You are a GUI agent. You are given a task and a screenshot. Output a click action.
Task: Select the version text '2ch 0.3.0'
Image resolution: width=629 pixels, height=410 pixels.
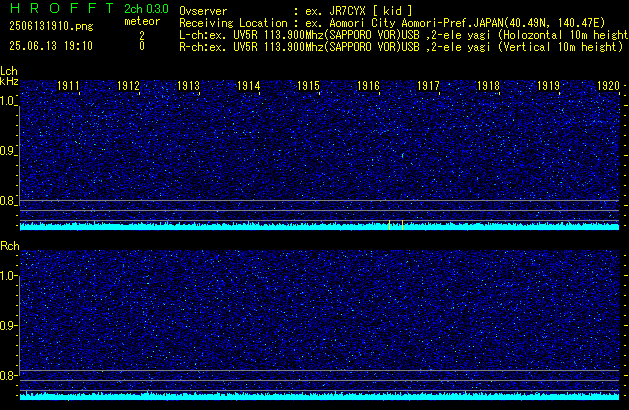tap(146, 9)
